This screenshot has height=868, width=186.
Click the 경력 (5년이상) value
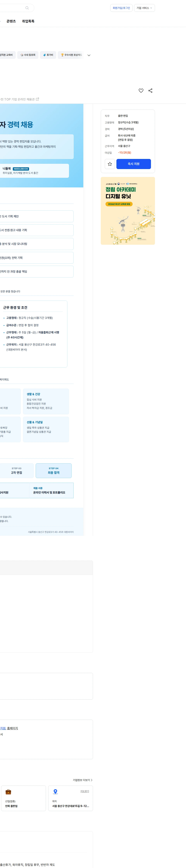click(x=126, y=129)
